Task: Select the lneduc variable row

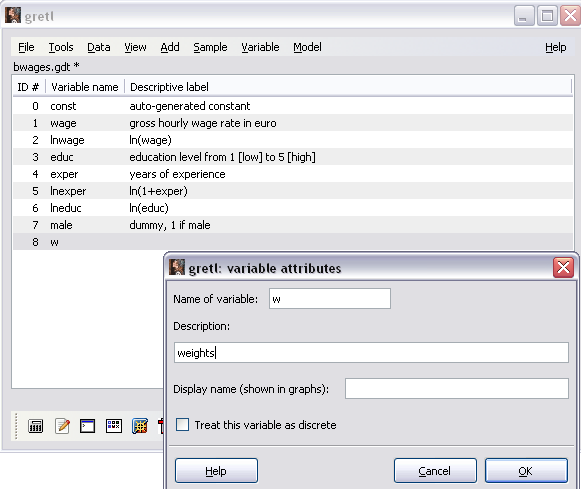Action: 293,208
